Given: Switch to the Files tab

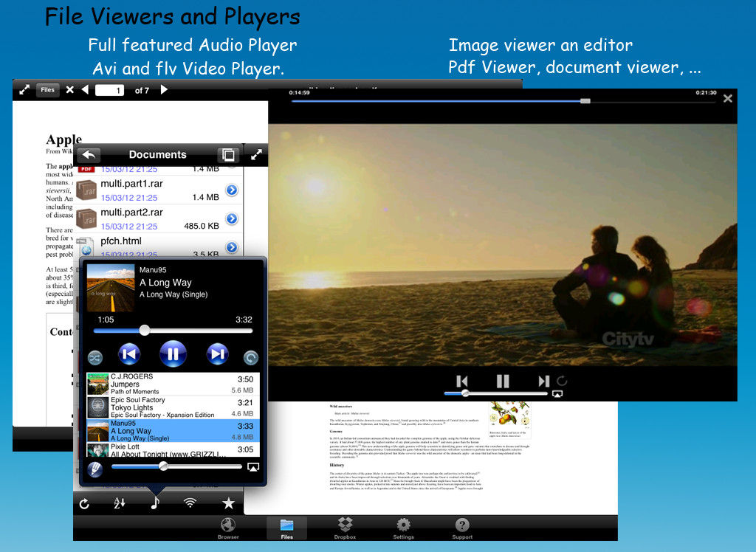Looking at the screenshot, I should click(287, 528).
